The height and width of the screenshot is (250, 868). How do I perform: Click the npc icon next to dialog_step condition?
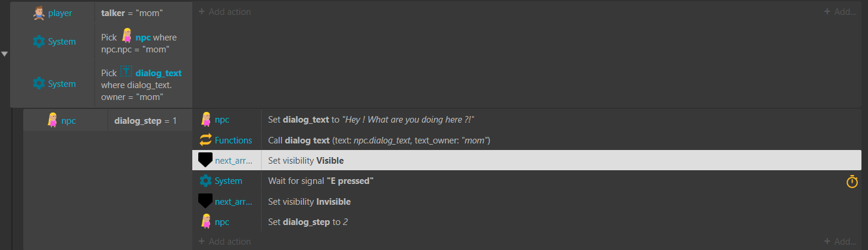tap(52, 120)
